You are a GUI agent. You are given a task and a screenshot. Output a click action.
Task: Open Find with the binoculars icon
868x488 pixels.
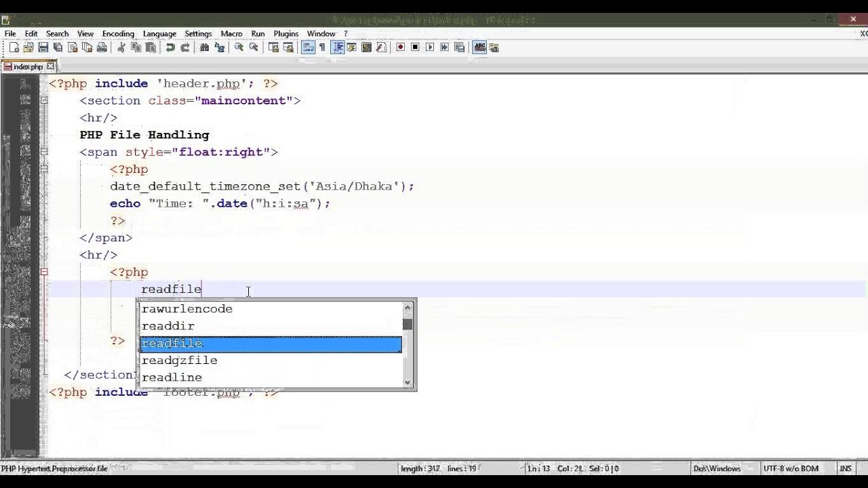point(205,47)
